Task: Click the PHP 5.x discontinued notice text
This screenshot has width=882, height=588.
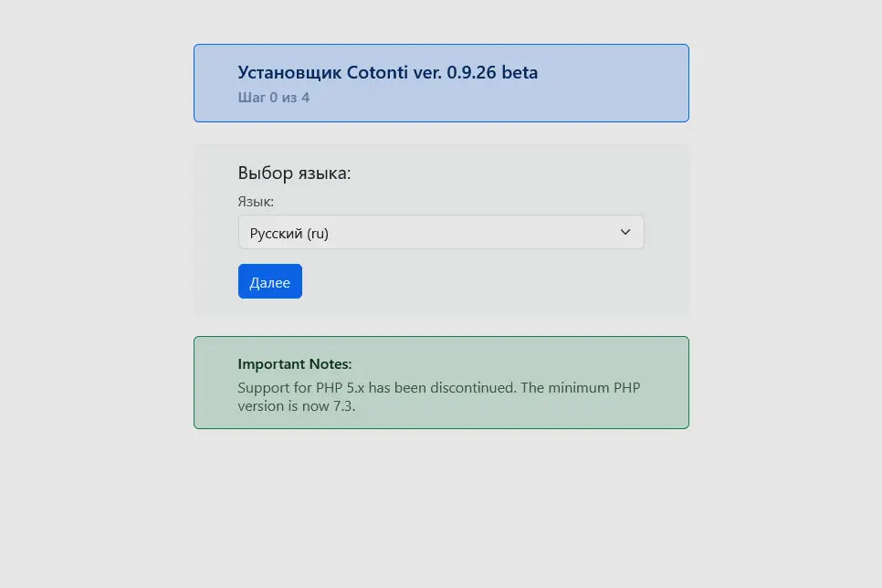Action: (438, 387)
